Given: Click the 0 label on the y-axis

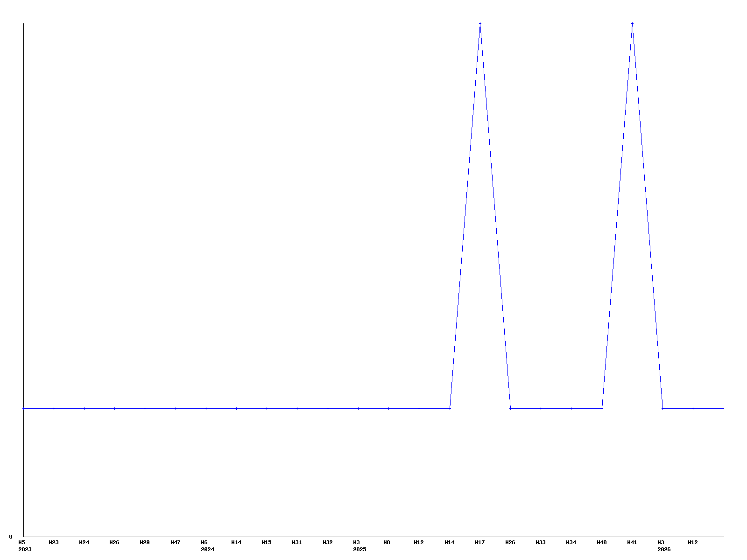Looking at the screenshot, I should [11, 537].
